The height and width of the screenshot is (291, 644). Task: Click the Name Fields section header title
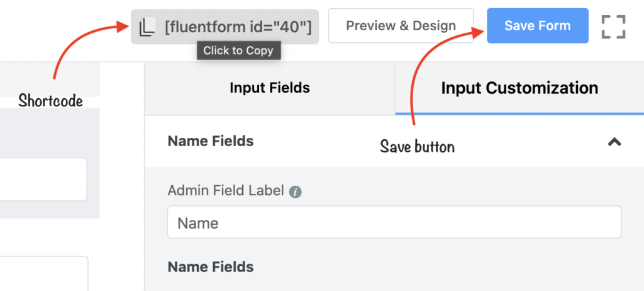tap(211, 142)
